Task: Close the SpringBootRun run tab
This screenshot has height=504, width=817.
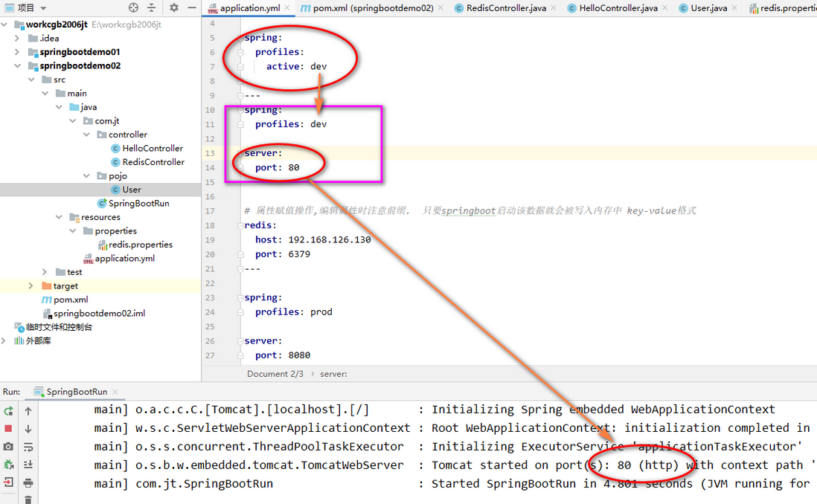Action: tap(115, 392)
